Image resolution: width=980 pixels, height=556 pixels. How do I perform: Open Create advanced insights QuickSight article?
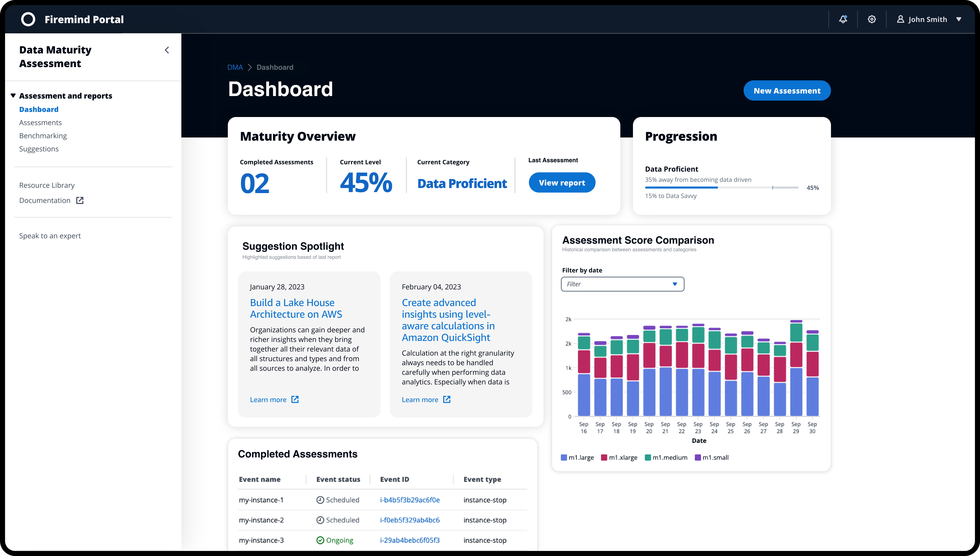click(x=448, y=320)
